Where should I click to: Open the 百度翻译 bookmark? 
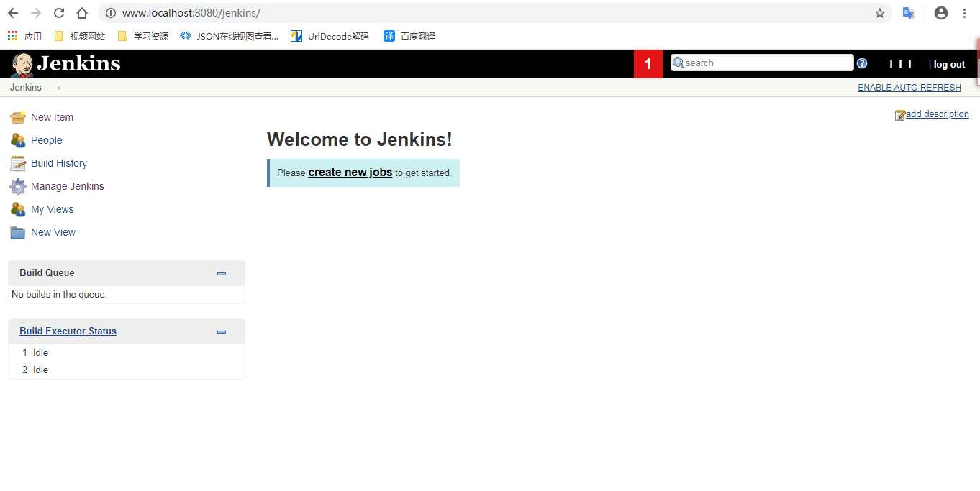(x=409, y=36)
